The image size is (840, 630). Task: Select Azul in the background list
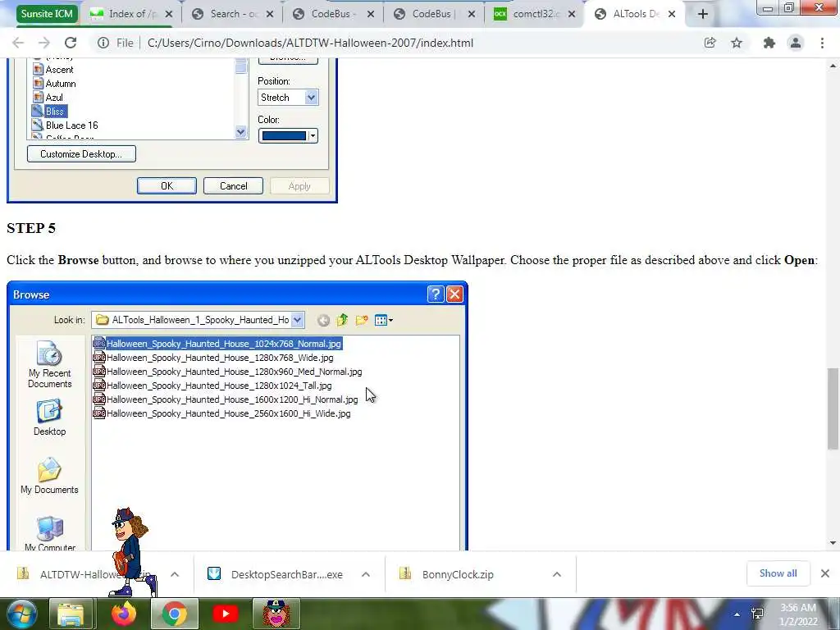click(x=48, y=98)
